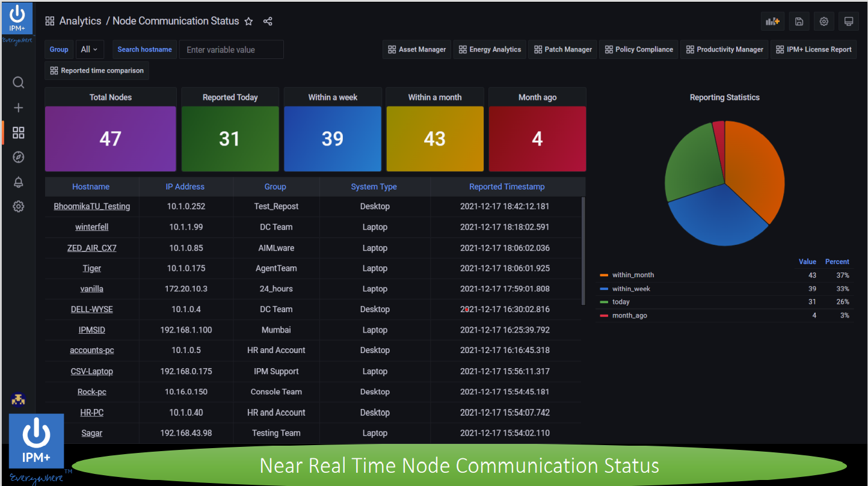
Task: Star the Node Communication Status dashboard
Action: [x=248, y=22]
